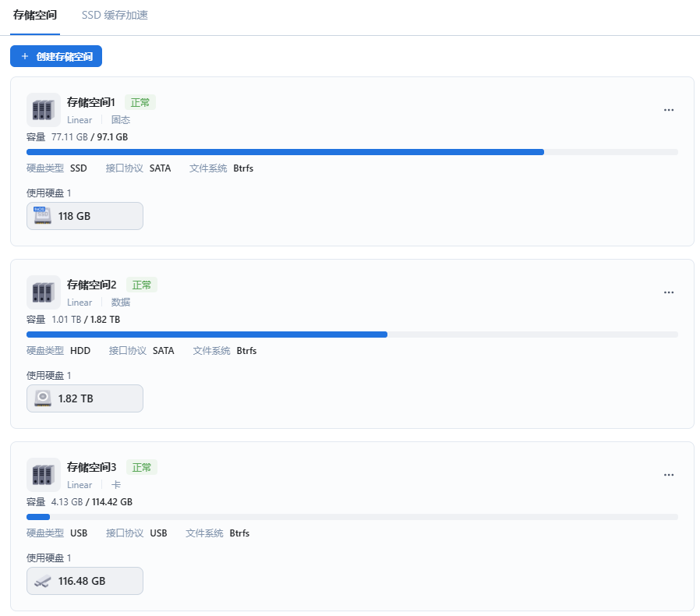
Task: Click the 存储空间1 storage pool icon
Action: (x=44, y=110)
